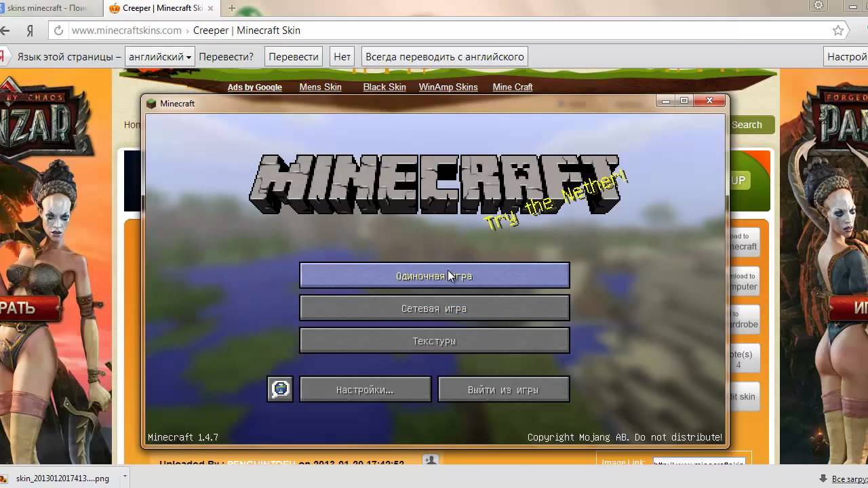Click Download to computer button

point(743,282)
